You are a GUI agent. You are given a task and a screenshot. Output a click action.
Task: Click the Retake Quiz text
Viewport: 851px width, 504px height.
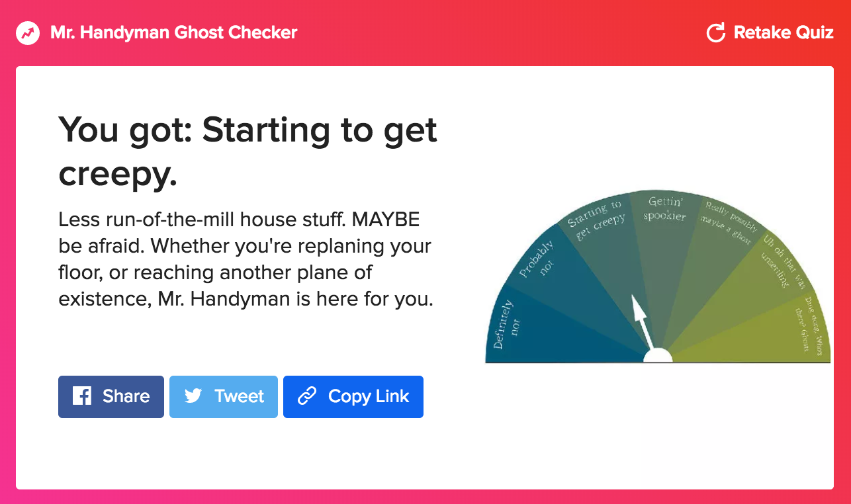click(x=784, y=32)
